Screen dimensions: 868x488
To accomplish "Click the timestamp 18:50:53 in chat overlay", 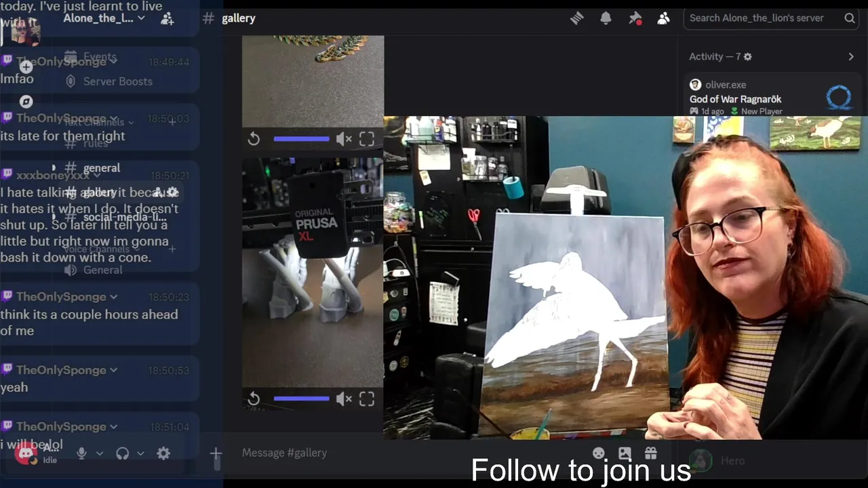I will point(170,371).
